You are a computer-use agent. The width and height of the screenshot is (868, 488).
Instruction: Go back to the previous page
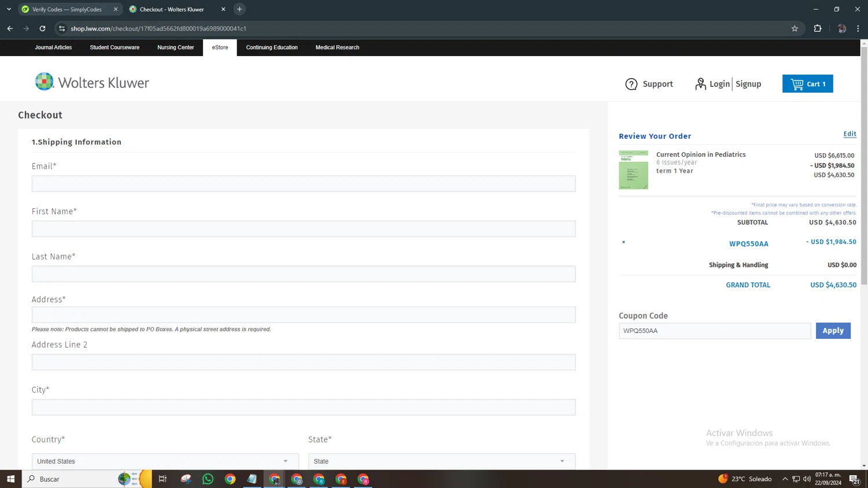pos(10,28)
